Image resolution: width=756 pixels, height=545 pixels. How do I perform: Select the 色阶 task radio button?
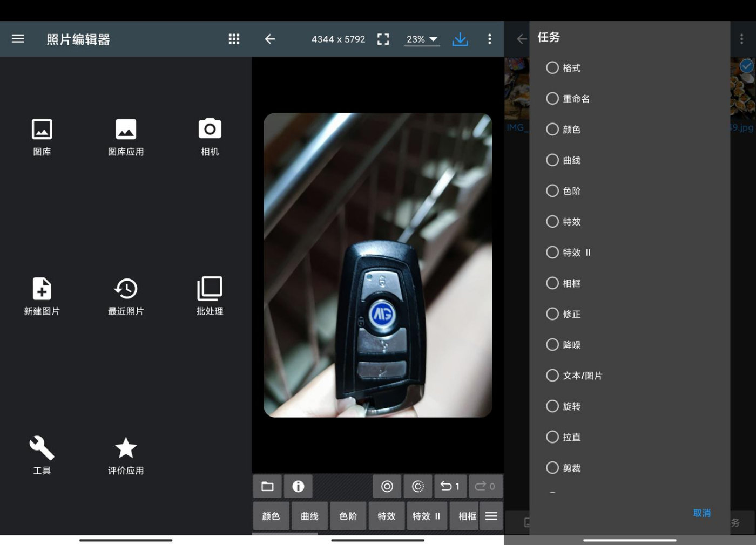coord(552,191)
